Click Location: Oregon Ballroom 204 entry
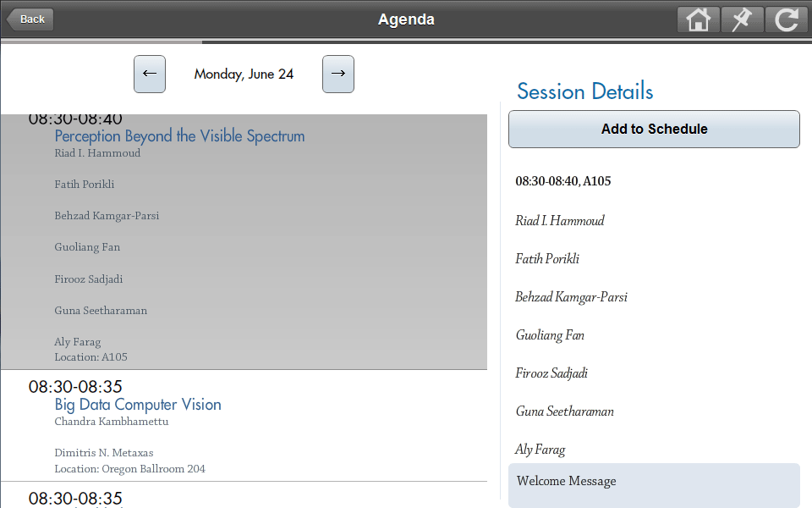Image resolution: width=812 pixels, height=508 pixels. (x=129, y=469)
